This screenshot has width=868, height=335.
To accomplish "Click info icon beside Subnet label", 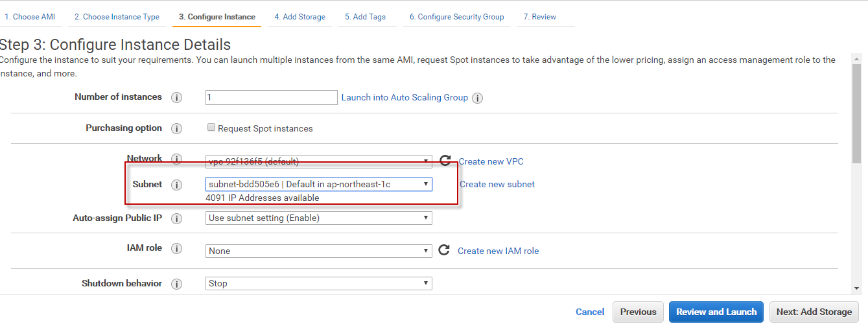I will (x=176, y=185).
